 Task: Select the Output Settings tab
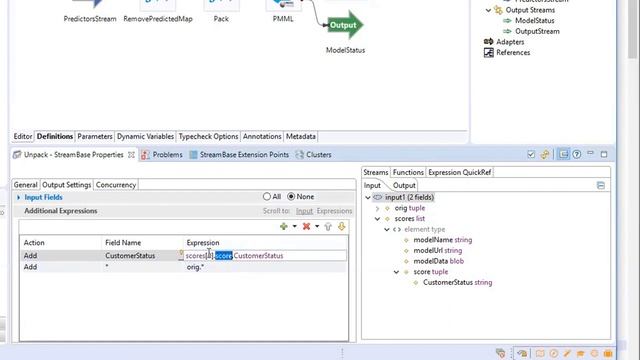67,185
